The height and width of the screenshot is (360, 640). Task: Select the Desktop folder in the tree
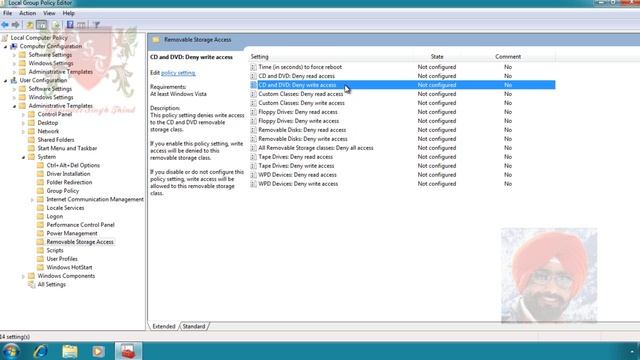pyautogui.click(x=48, y=122)
